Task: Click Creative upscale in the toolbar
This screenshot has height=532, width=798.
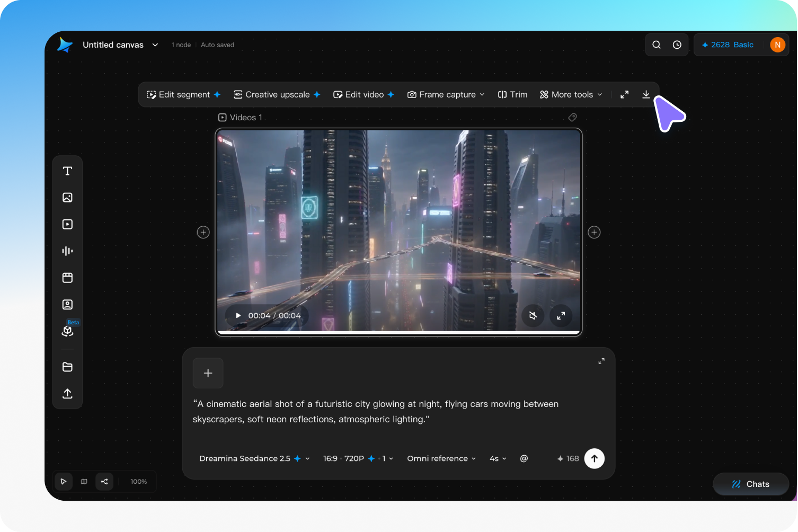Action: (277, 94)
